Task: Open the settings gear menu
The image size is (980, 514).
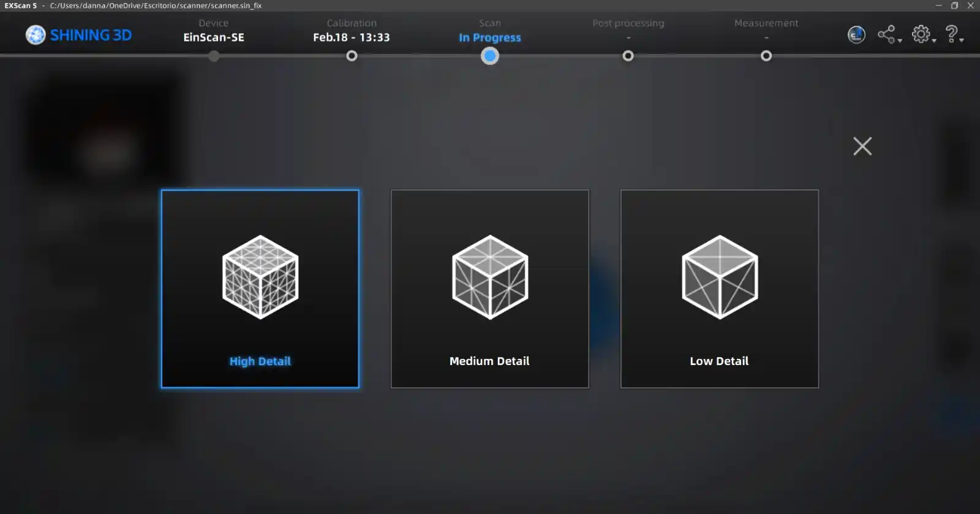Action: click(924, 34)
